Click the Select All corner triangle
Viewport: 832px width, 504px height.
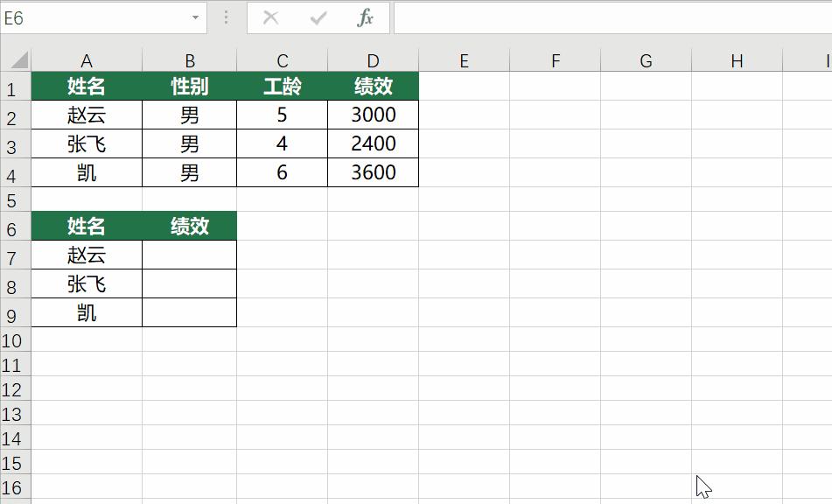(x=19, y=60)
